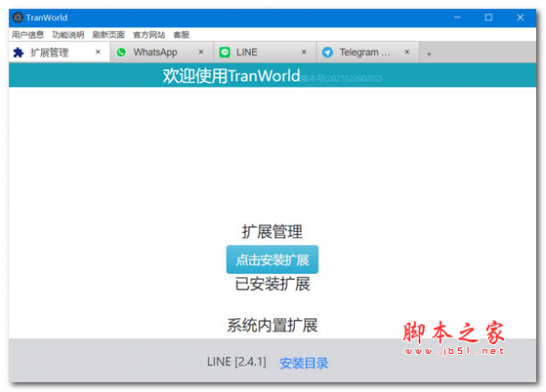
Task: Open 官方网站 from the menu bar
Action: [x=148, y=35]
